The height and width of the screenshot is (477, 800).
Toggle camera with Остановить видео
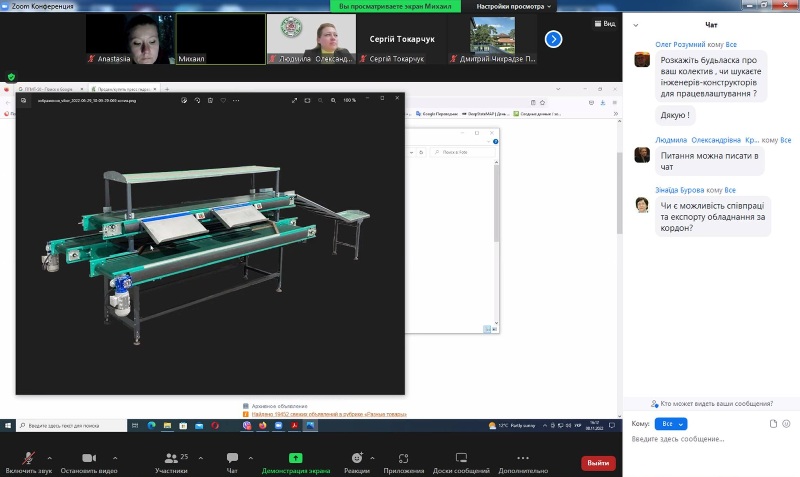88,458
